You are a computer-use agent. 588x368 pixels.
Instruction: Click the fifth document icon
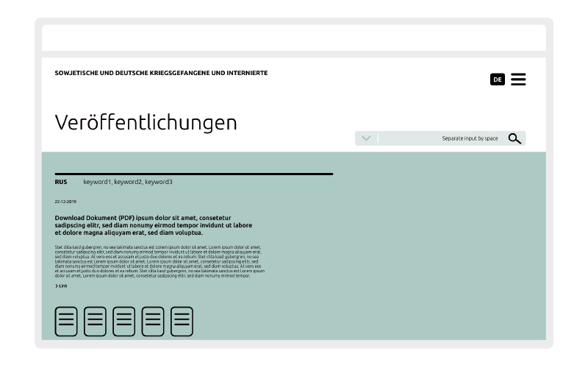[182, 322]
